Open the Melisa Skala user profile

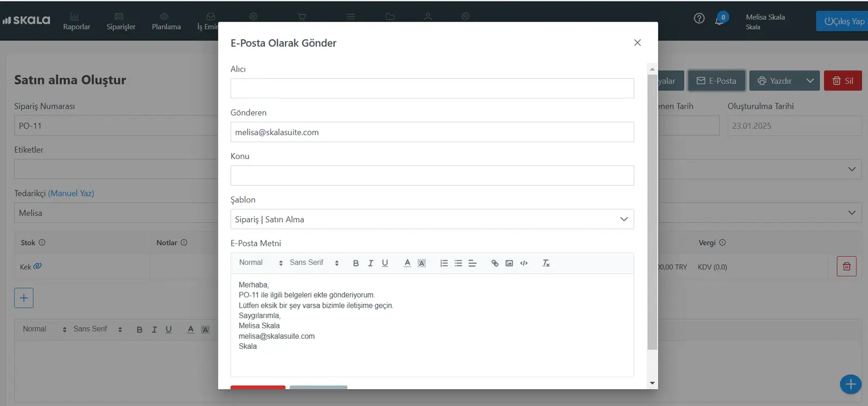click(x=765, y=21)
